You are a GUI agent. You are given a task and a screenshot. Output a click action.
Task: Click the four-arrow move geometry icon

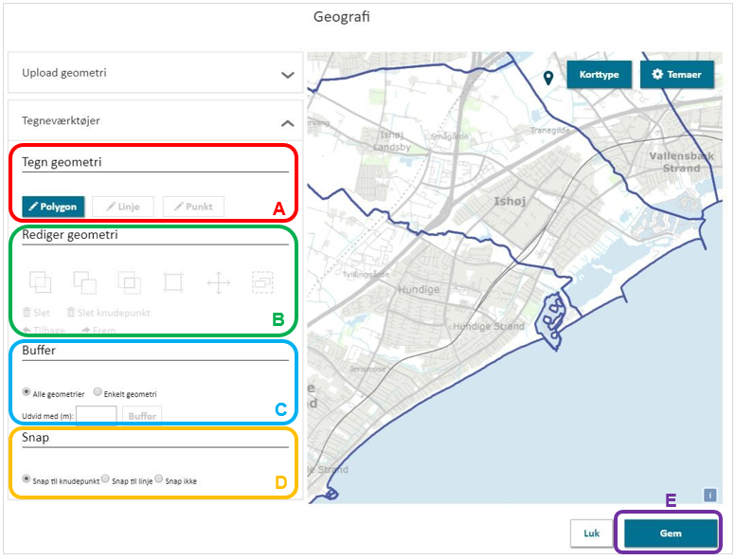(x=218, y=281)
